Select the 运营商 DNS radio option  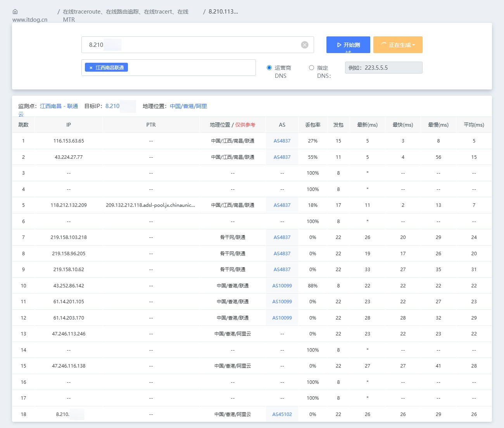pyautogui.click(x=269, y=68)
